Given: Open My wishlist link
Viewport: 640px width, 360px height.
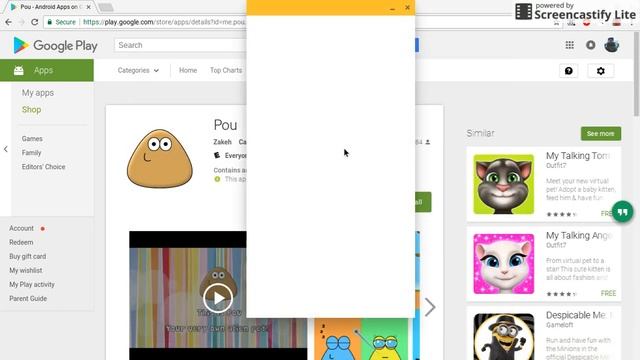Looking at the screenshot, I should [26, 270].
